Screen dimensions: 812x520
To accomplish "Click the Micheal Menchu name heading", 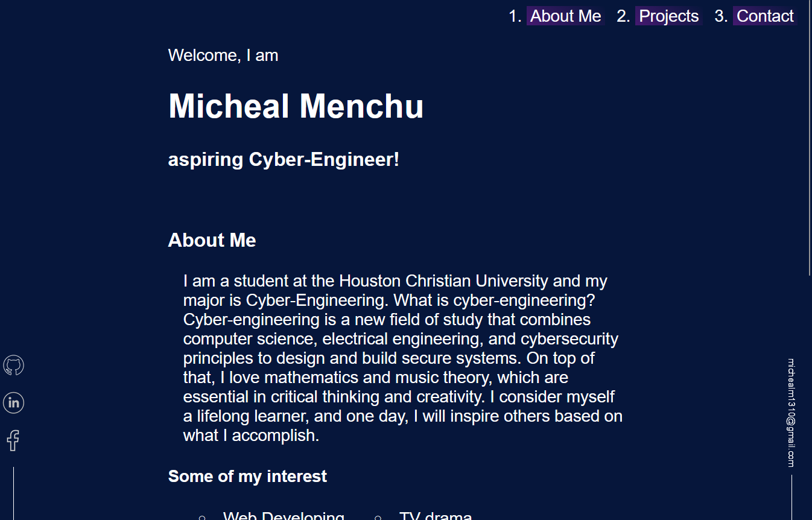I will (296, 106).
